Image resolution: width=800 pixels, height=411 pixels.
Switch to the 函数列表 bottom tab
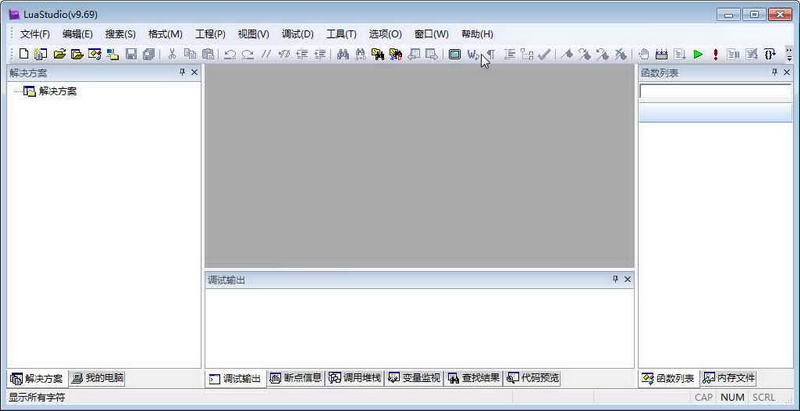coord(668,378)
